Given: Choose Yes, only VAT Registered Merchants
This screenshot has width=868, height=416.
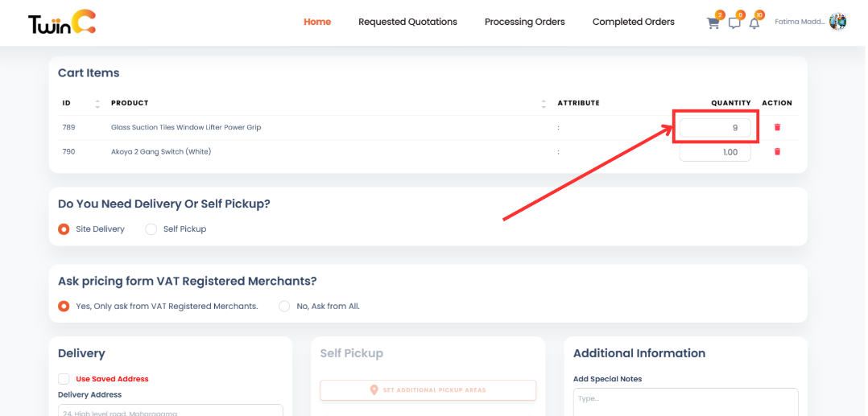Looking at the screenshot, I should pyautogui.click(x=64, y=306).
